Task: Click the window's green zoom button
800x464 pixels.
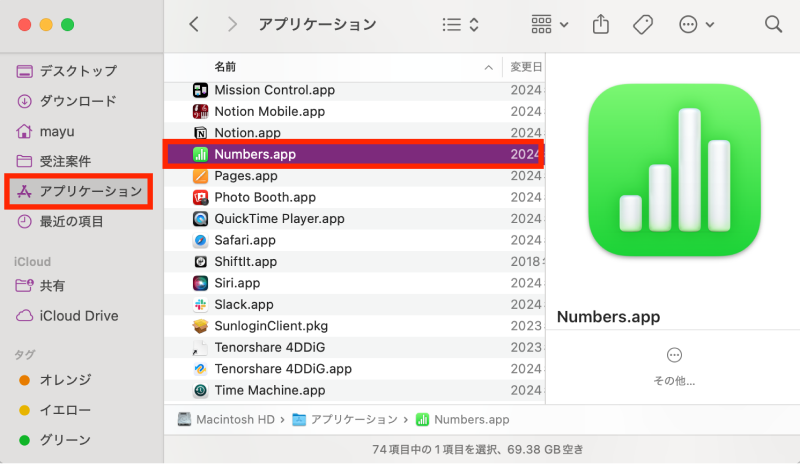Action: tap(67, 25)
